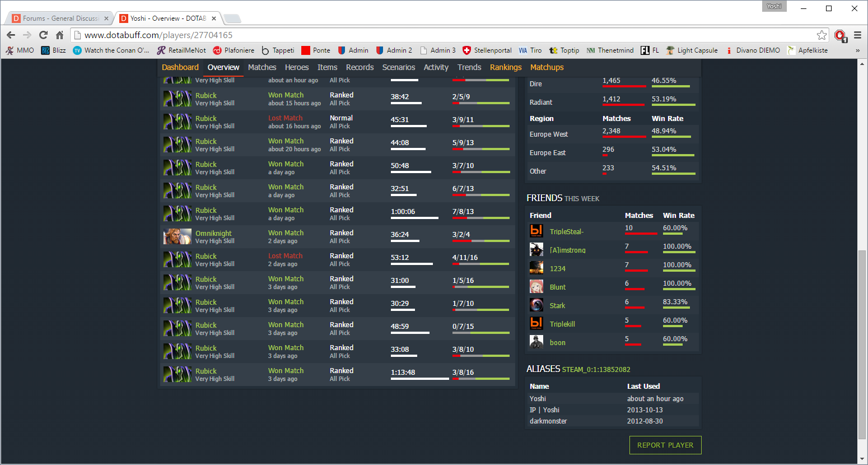Open the Tiro bookmark
Image resolution: width=868 pixels, height=465 pixels.
530,50
